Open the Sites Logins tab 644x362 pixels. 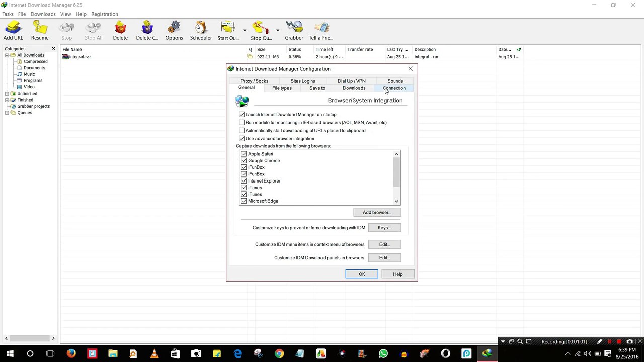303,81
